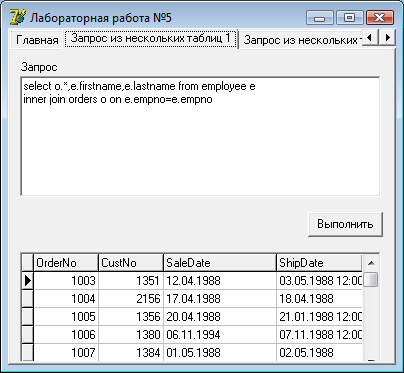
Task: Click the row selector for order 1005
Action: tap(28, 317)
